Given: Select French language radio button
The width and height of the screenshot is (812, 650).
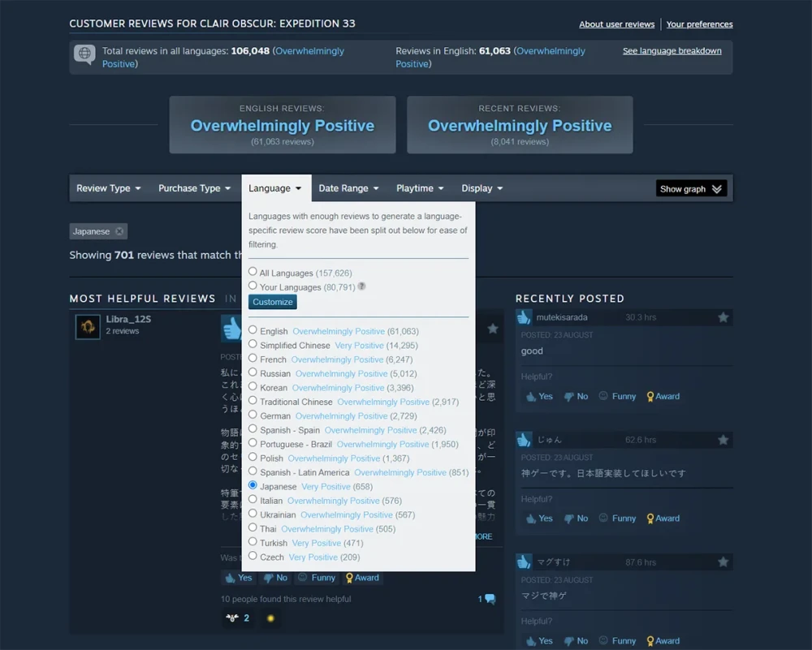Looking at the screenshot, I should point(253,358).
